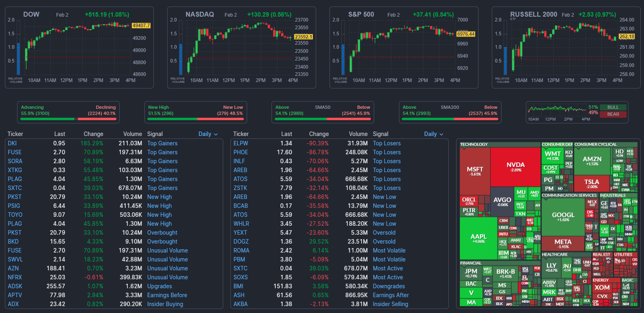The image size is (644, 313).
Task: Open the PSIG ticker link
Action: tap(14, 206)
